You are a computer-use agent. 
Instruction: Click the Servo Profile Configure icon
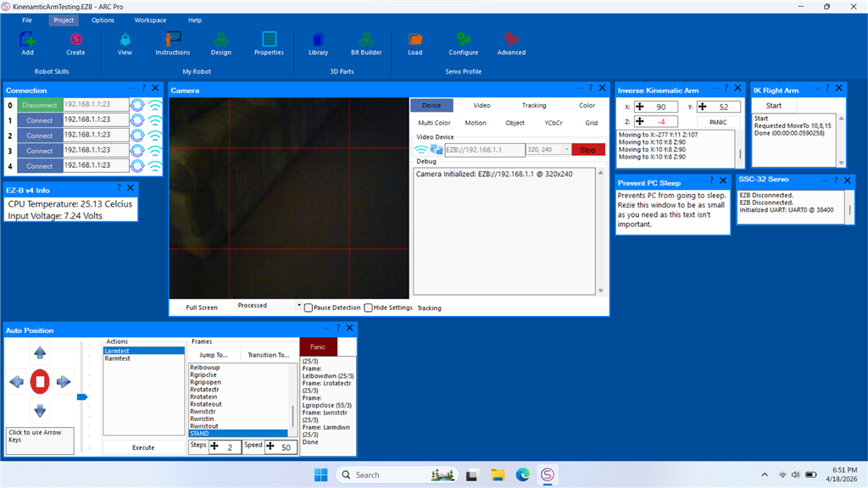pos(463,40)
